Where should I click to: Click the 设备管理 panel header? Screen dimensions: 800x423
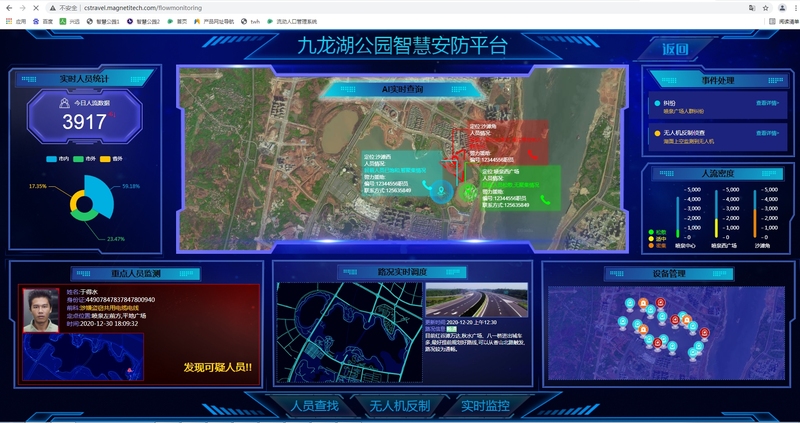pos(669,274)
